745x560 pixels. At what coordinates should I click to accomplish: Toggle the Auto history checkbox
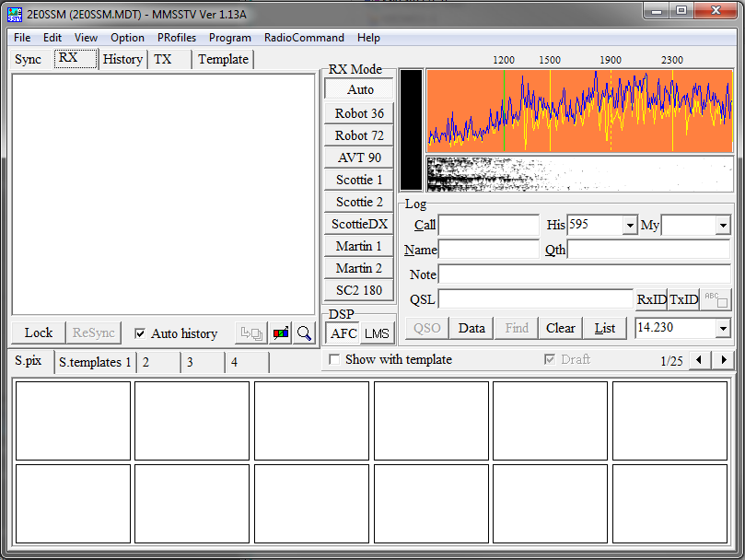click(x=140, y=333)
